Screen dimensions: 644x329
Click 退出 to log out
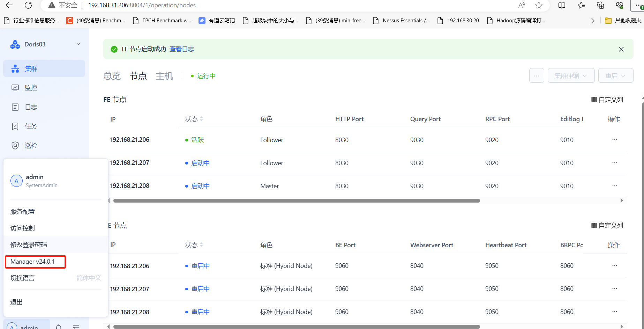coord(56,302)
